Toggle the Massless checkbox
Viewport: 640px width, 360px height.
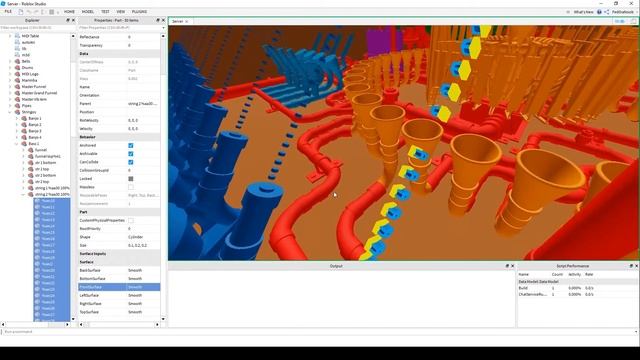(131, 187)
